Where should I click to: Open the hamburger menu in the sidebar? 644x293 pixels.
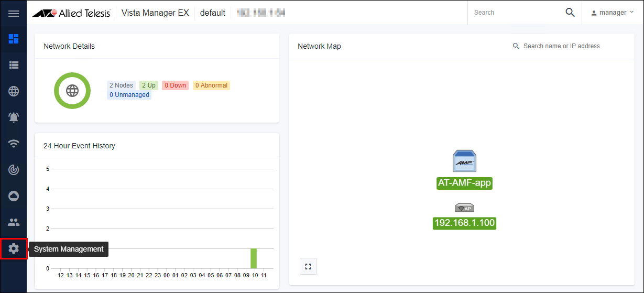14,13
